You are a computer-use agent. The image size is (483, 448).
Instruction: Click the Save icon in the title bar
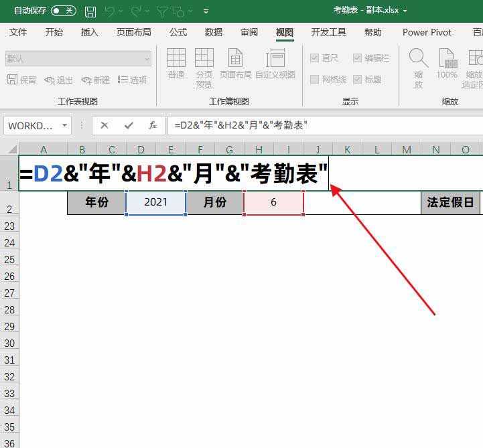(x=90, y=11)
